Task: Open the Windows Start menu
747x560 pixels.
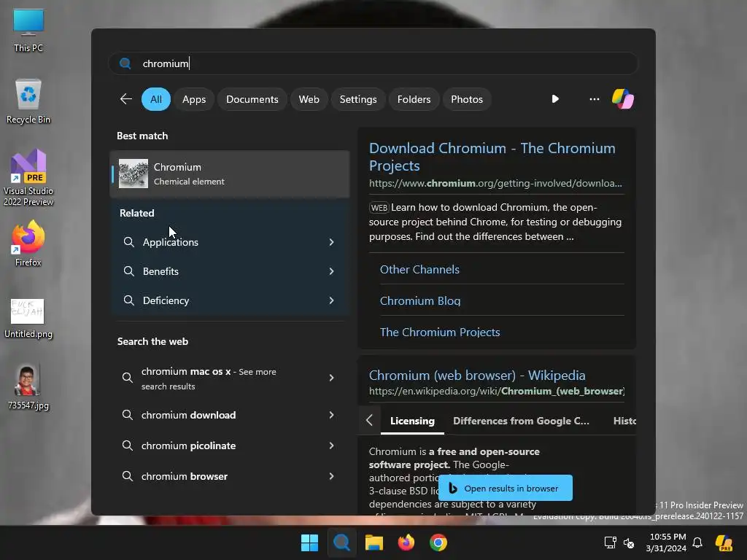Action: [x=309, y=542]
